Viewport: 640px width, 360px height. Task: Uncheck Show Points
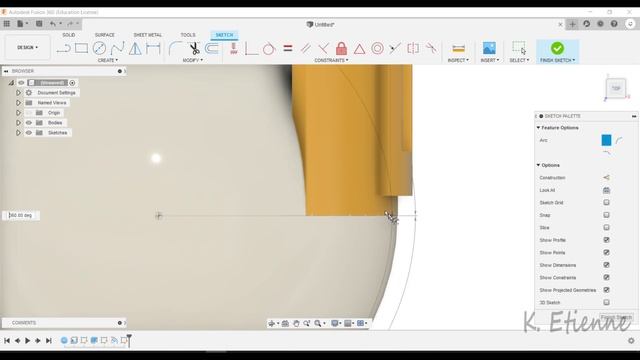tap(607, 253)
